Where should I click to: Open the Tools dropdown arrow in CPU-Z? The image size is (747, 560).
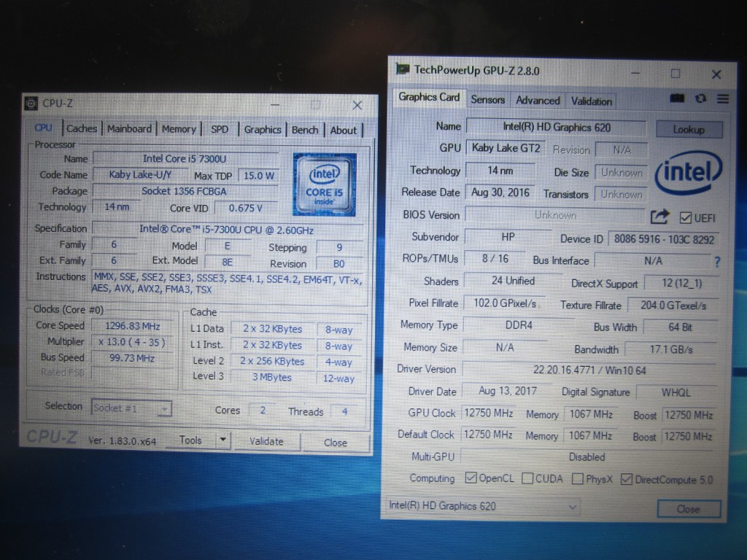tap(222, 440)
